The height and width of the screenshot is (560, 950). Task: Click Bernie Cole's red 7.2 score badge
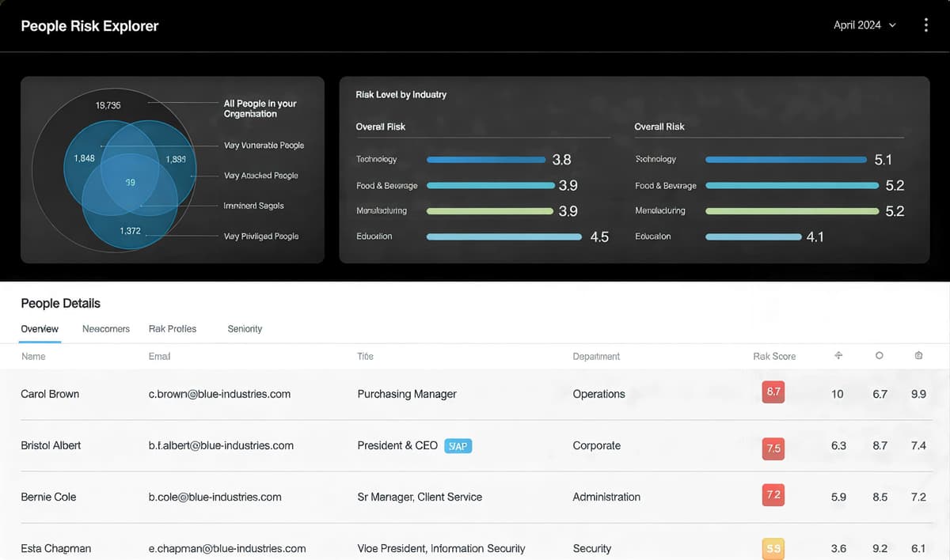tap(773, 496)
